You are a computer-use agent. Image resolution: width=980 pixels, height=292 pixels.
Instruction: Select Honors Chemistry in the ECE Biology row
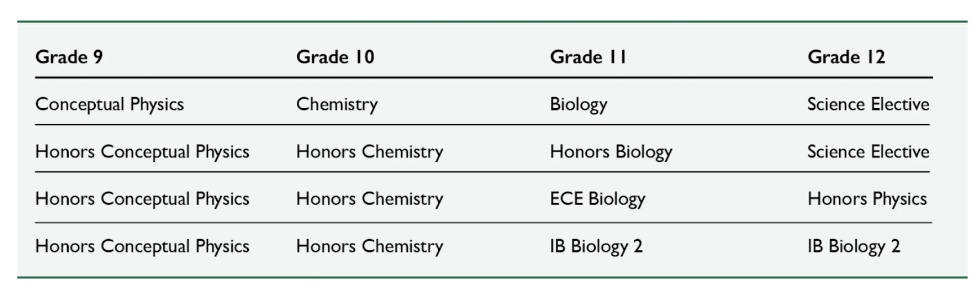point(369,199)
